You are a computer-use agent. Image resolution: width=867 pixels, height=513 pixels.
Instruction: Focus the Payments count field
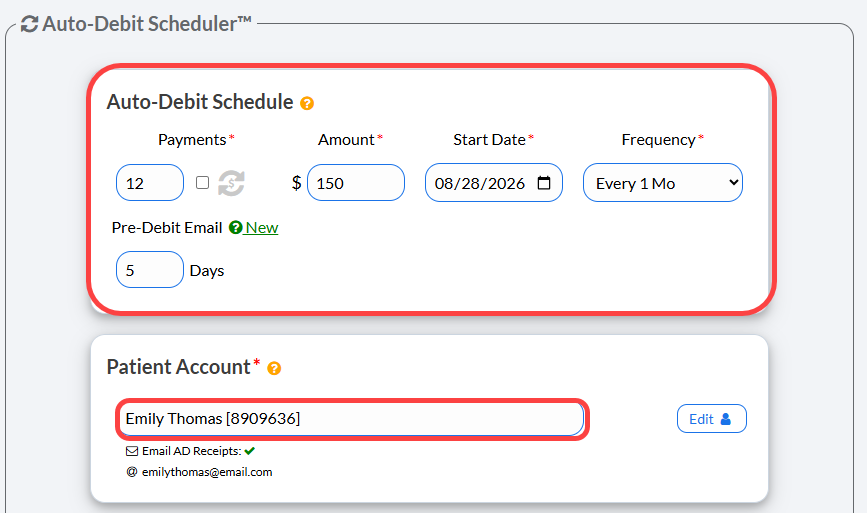click(x=150, y=182)
